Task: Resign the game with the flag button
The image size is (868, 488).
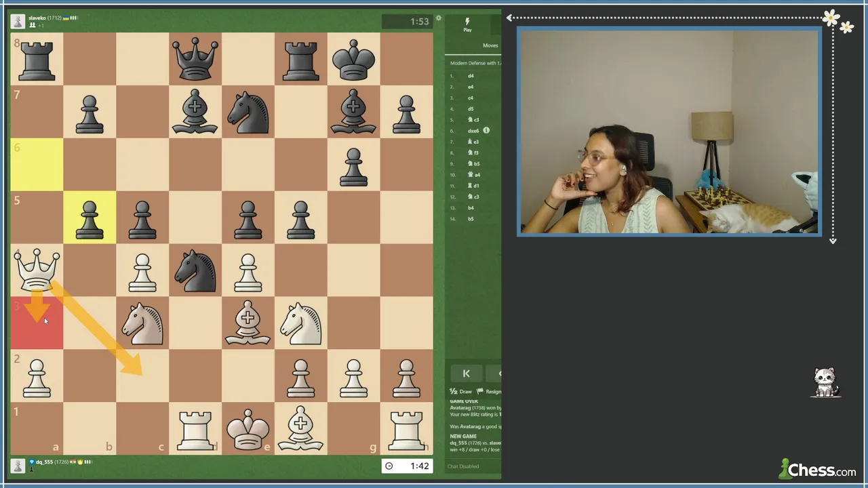Action: click(489, 392)
